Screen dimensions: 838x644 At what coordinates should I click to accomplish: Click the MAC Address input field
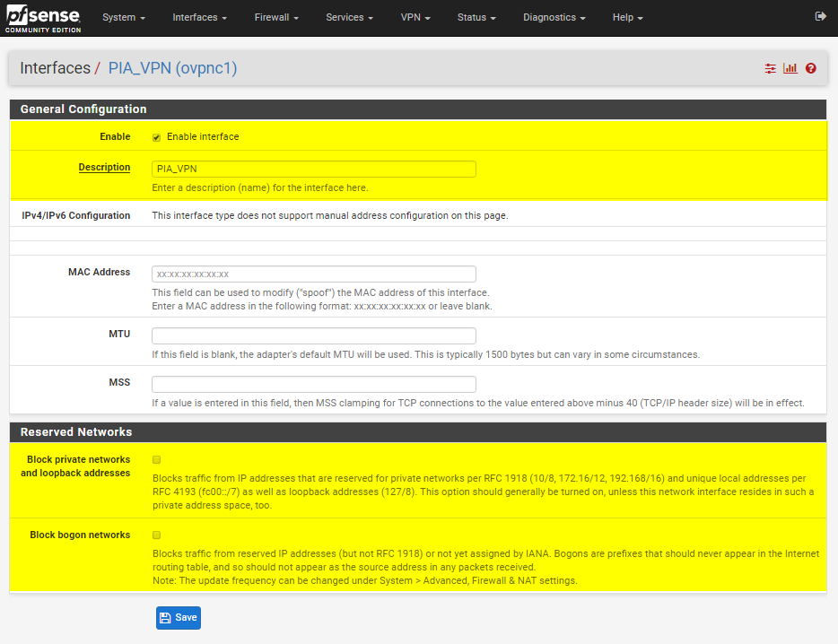tap(314, 274)
